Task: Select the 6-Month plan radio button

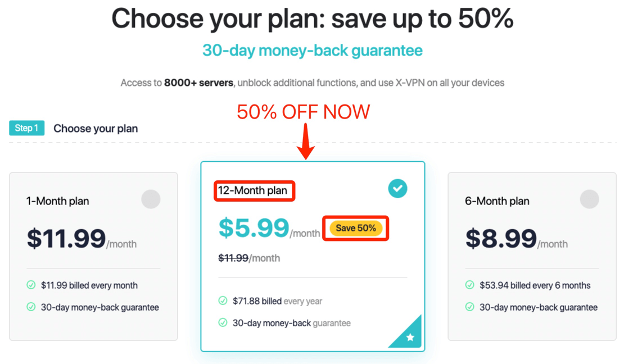Action: pos(589,199)
